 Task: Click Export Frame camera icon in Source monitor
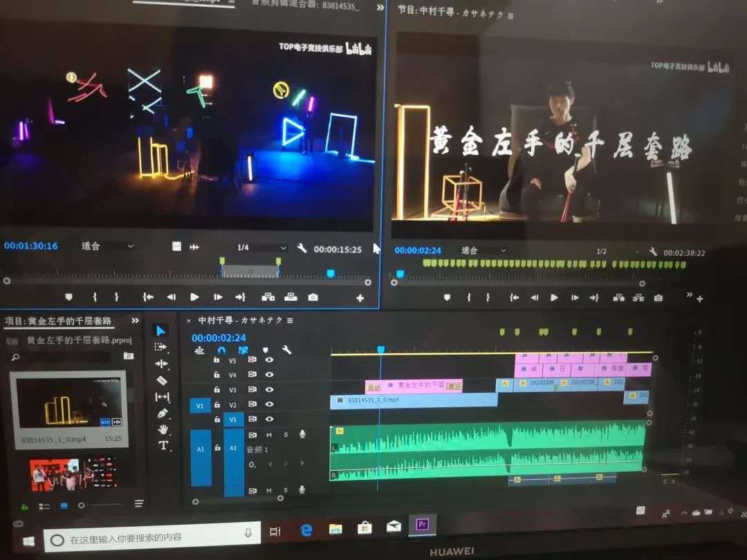point(313,297)
